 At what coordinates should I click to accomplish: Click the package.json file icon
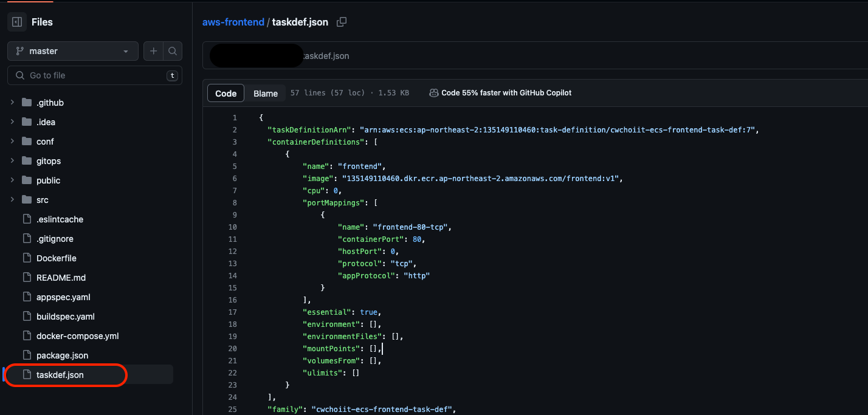coord(26,355)
